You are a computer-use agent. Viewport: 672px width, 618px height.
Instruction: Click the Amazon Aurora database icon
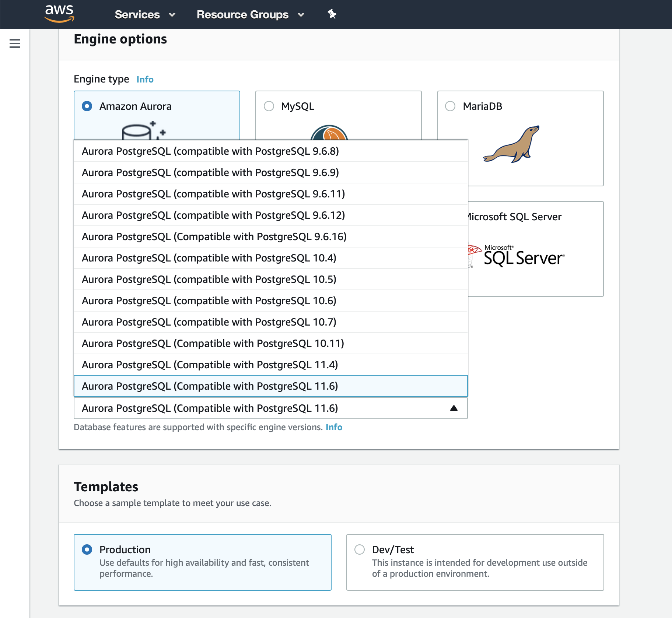tap(144, 130)
